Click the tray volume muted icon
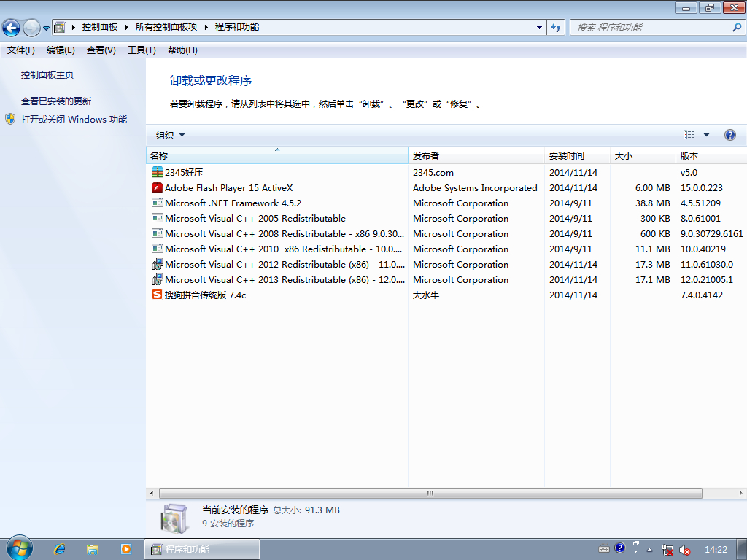The width and height of the screenshot is (747, 560). point(684,550)
